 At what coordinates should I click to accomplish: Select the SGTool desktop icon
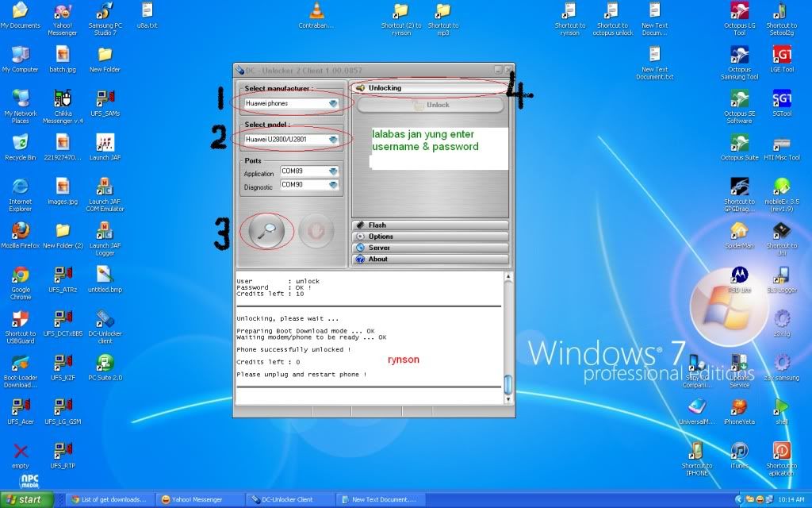tap(781, 104)
